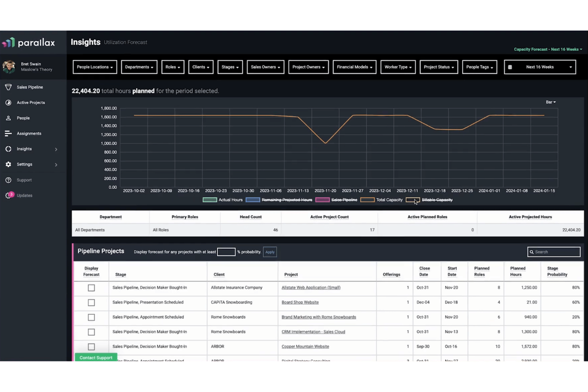588x392 pixels.
Task: Click the magnifier icon in the search box
Action: click(532, 252)
